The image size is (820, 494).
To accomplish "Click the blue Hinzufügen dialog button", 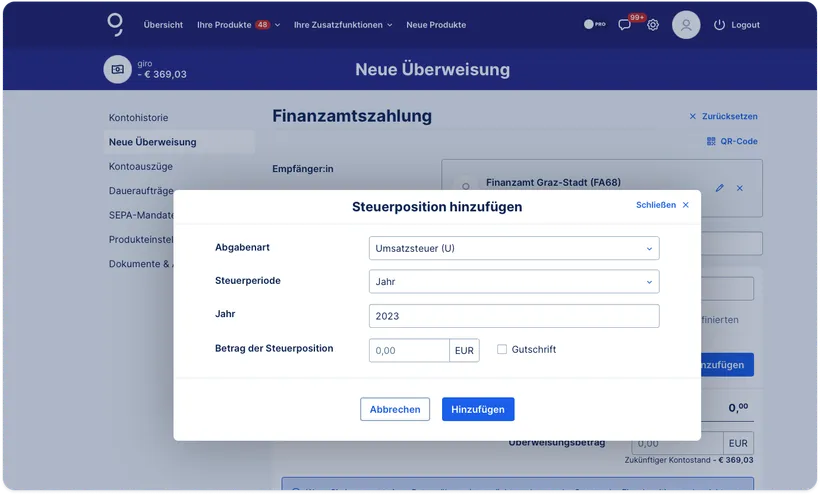I will tap(478, 409).
